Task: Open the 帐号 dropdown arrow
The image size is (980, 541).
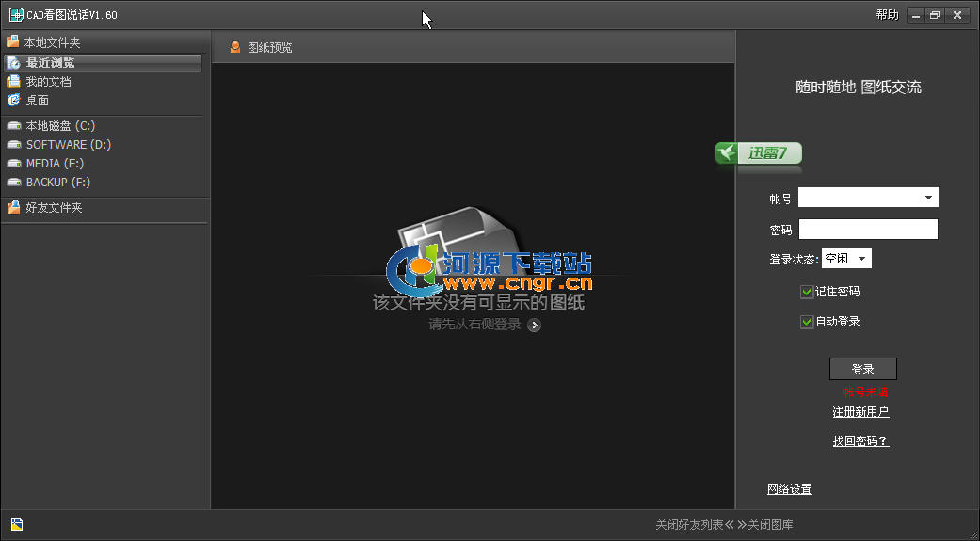Action: [x=929, y=198]
